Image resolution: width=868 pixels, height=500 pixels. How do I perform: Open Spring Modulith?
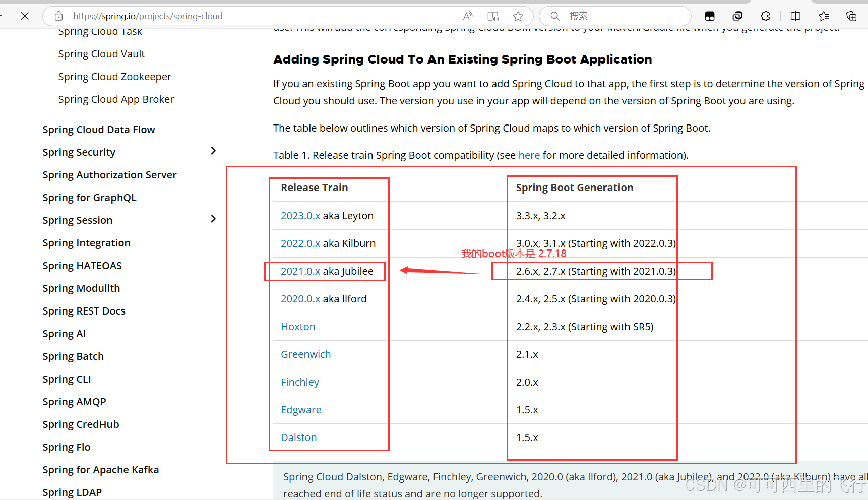point(81,288)
